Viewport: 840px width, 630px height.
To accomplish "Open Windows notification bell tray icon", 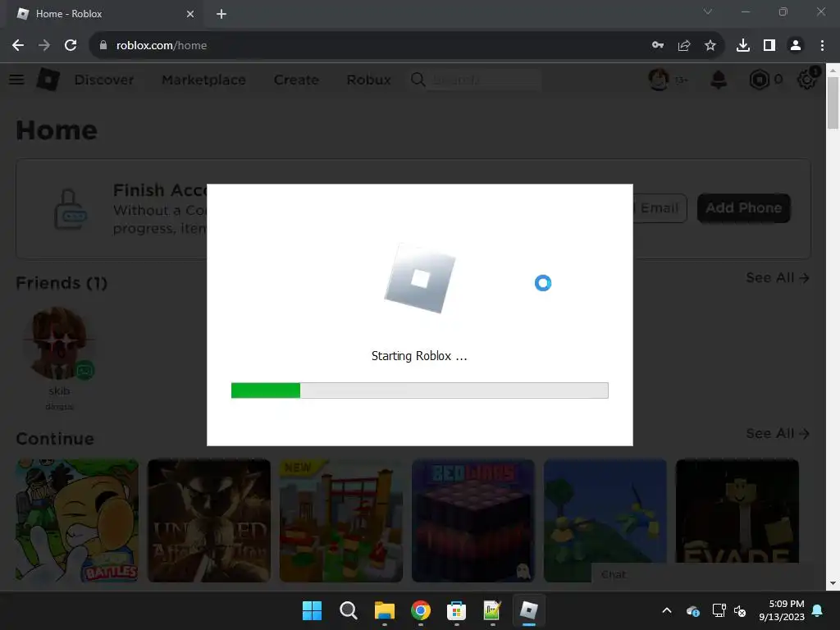I will [818, 610].
